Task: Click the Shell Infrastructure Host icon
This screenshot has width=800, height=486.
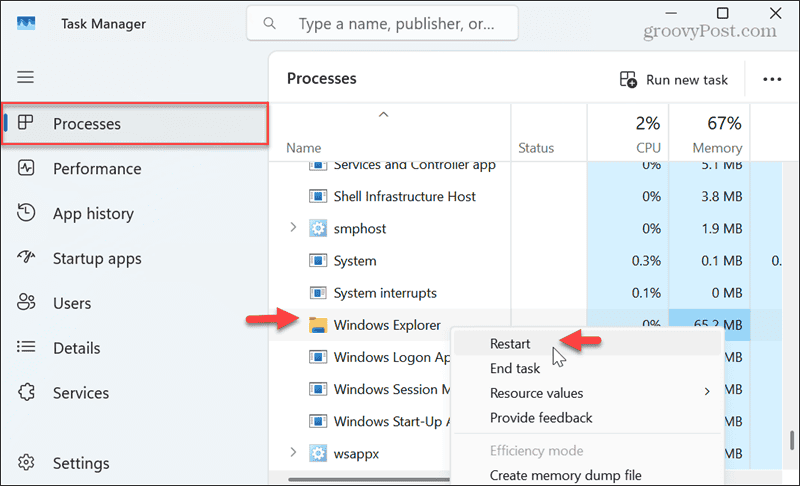Action: [x=318, y=196]
